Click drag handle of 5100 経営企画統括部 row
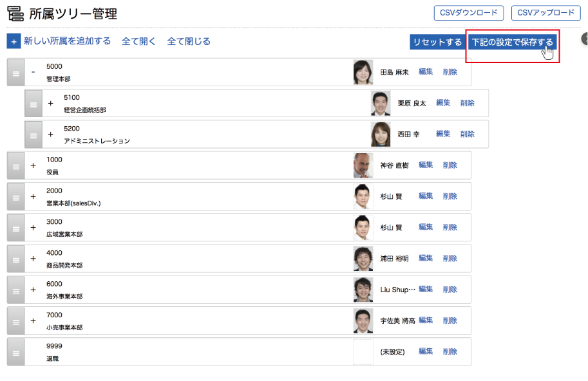Screen dimensions: 588x381 (x=33, y=104)
